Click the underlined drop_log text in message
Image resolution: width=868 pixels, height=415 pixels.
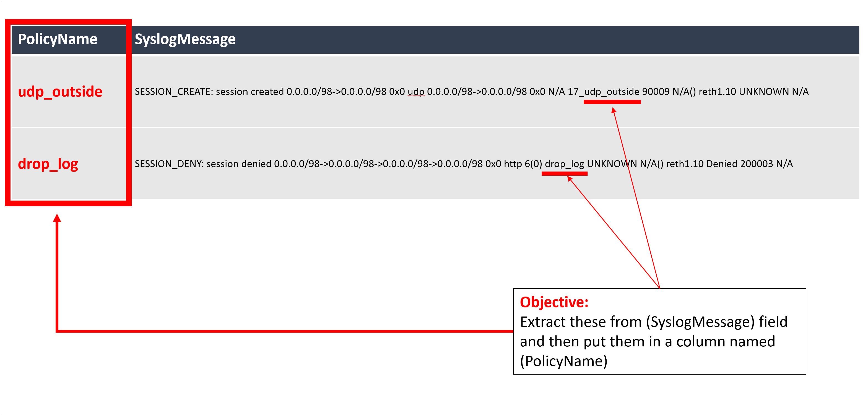(564, 164)
